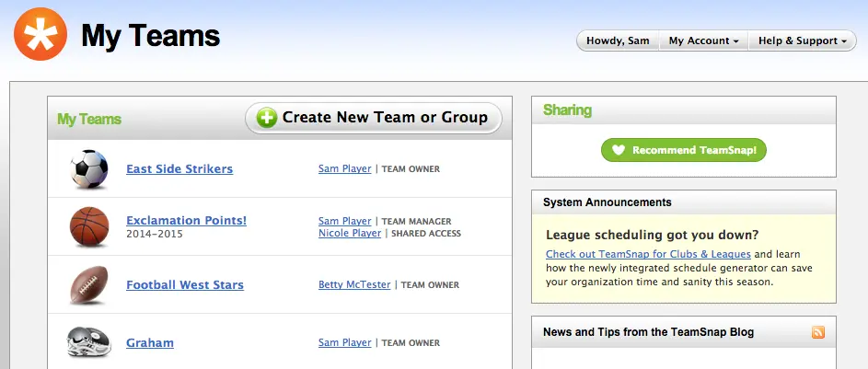Viewport: 868px width, 369px height.
Task: Click the football icon for Football West Stars
Action: point(89,284)
